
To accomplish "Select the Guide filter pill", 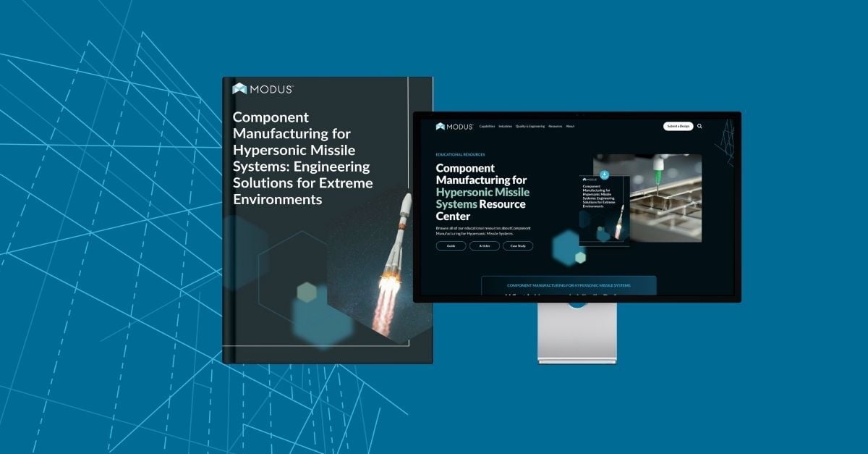I will pos(451,245).
